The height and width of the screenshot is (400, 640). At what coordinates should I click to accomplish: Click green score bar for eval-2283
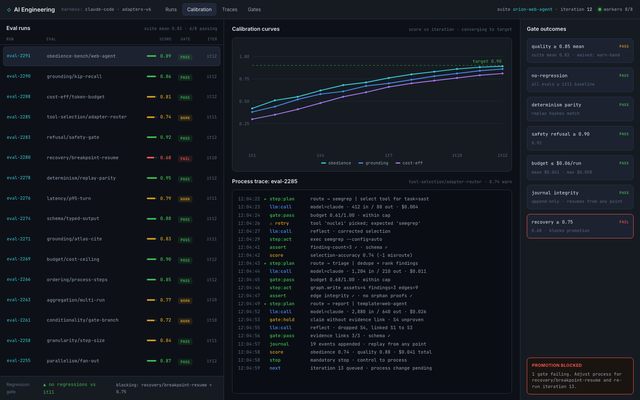(151, 137)
